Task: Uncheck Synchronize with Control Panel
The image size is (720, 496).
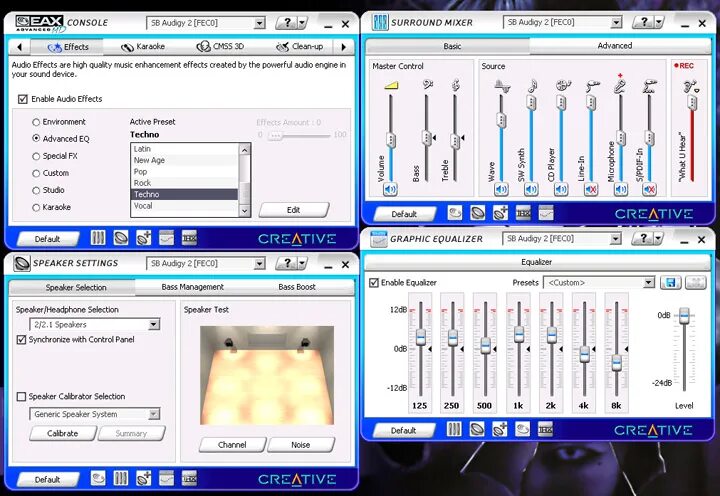Action: tap(21, 339)
